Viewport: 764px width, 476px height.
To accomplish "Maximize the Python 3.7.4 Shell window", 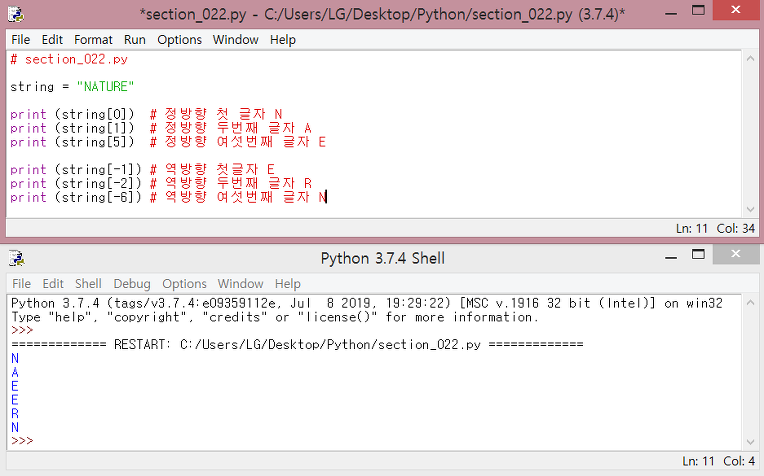I will point(698,254).
